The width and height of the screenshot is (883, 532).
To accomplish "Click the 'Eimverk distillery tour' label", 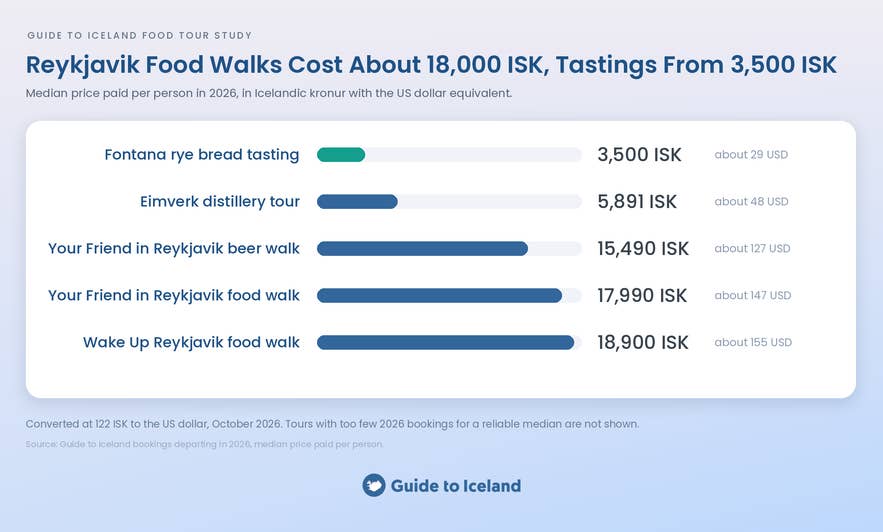I will (x=220, y=202).
